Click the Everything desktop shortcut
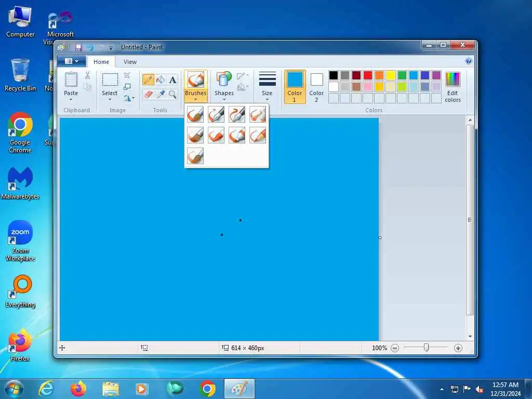Image resolution: width=532 pixels, height=399 pixels. pyautogui.click(x=20, y=291)
